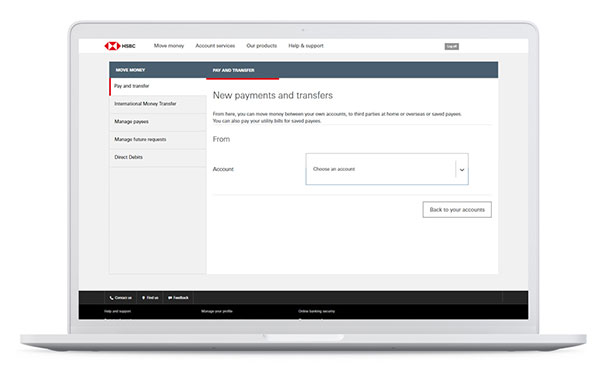The image size is (600, 389).
Task: Open International Money Transfer in sidebar
Action: point(158,104)
